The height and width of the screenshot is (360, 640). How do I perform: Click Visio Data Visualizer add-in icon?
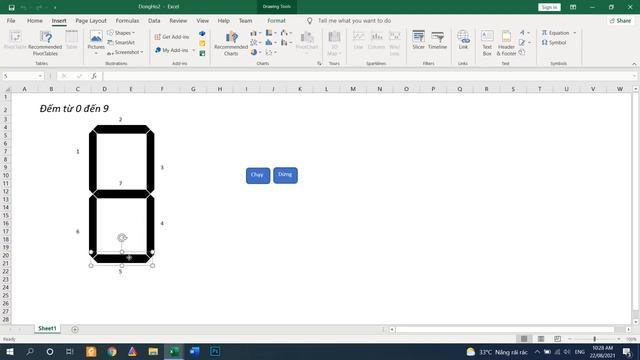[x=202, y=33]
